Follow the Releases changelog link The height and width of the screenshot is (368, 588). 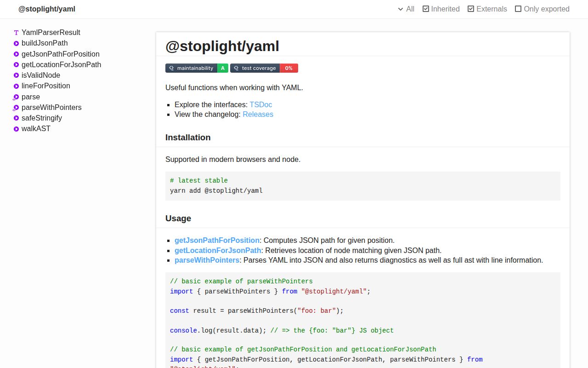[x=258, y=115]
